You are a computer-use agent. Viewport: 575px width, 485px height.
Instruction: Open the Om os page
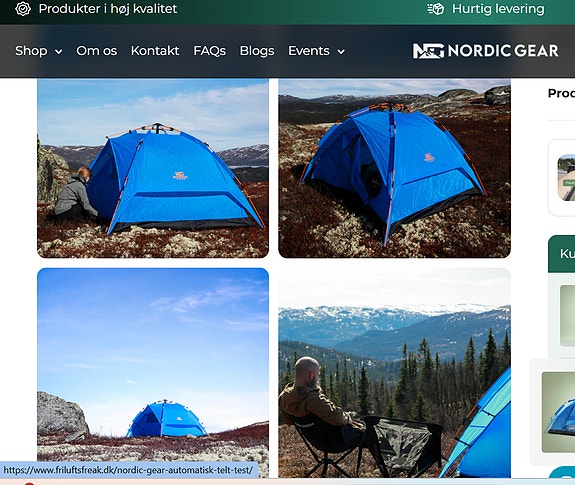pos(96,51)
